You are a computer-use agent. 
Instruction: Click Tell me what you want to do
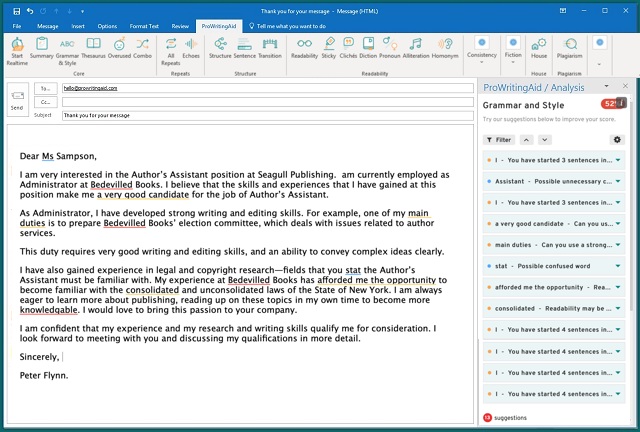pyautogui.click(x=287, y=26)
